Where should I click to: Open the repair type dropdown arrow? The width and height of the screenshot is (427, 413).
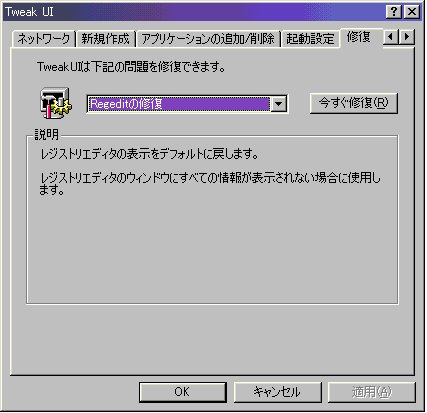[x=279, y=104]
